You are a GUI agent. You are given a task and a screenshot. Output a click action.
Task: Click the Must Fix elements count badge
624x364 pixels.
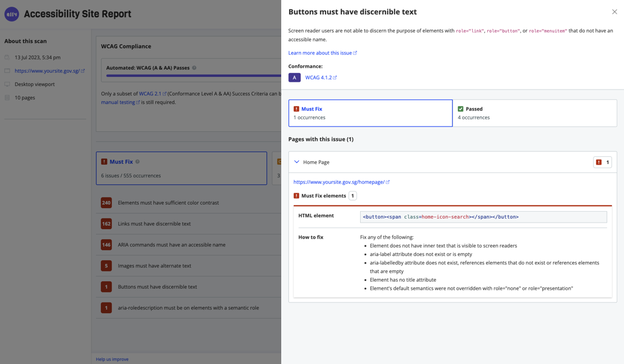pos(352,196)
